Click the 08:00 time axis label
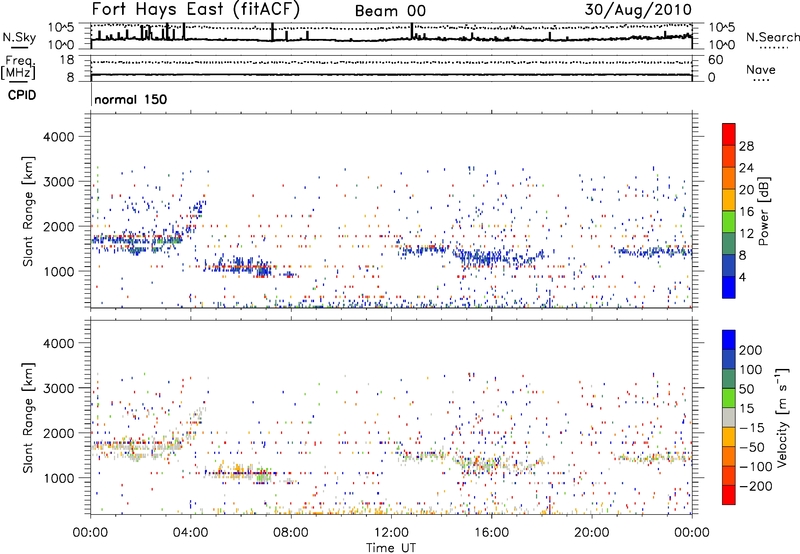This screenshot has height=554, width=800. click(291, 533)
